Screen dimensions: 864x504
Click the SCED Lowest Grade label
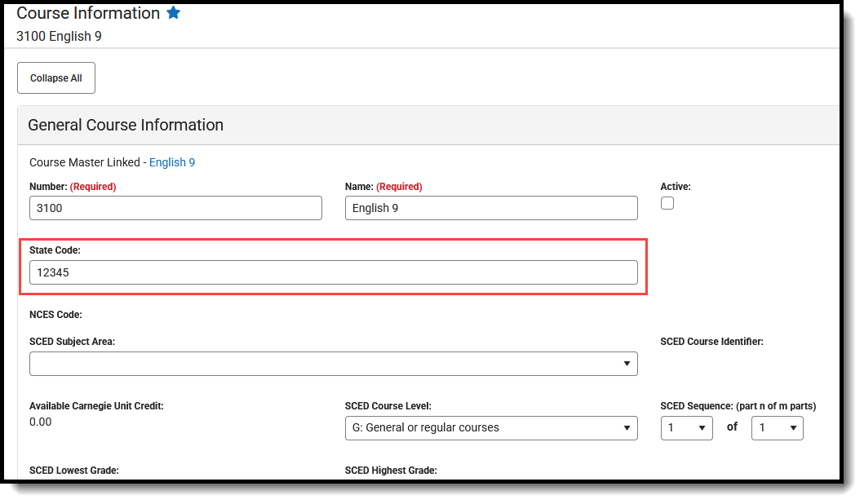coord(74,471)
